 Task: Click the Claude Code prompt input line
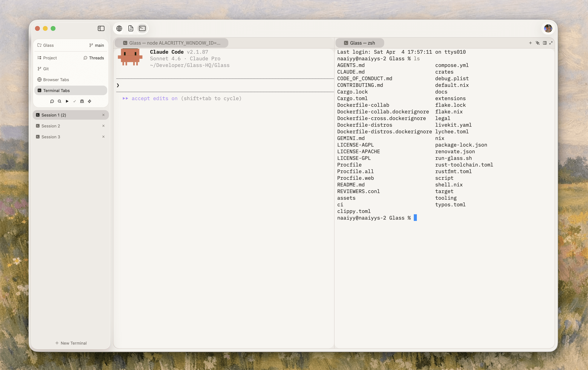(x=225, y=85)
